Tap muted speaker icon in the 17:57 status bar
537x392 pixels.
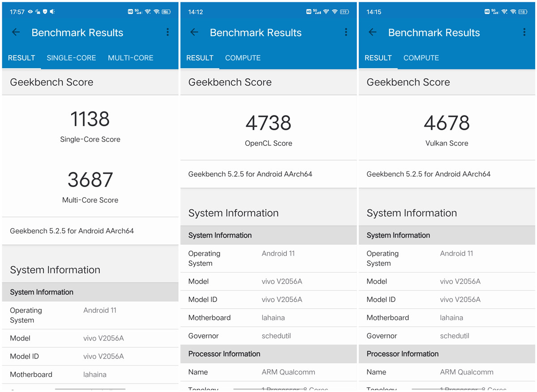pos(52,12)
